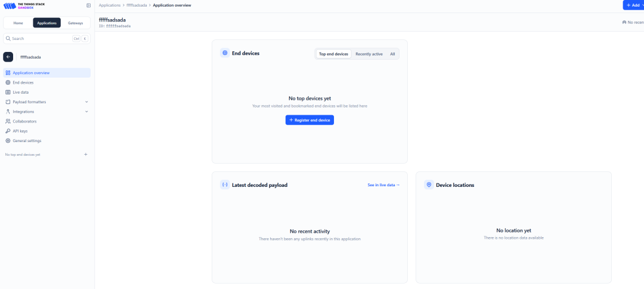Viewport: 644px width, 289px height.
Task: Go to the Gateways tab
Action: point(76,23)
